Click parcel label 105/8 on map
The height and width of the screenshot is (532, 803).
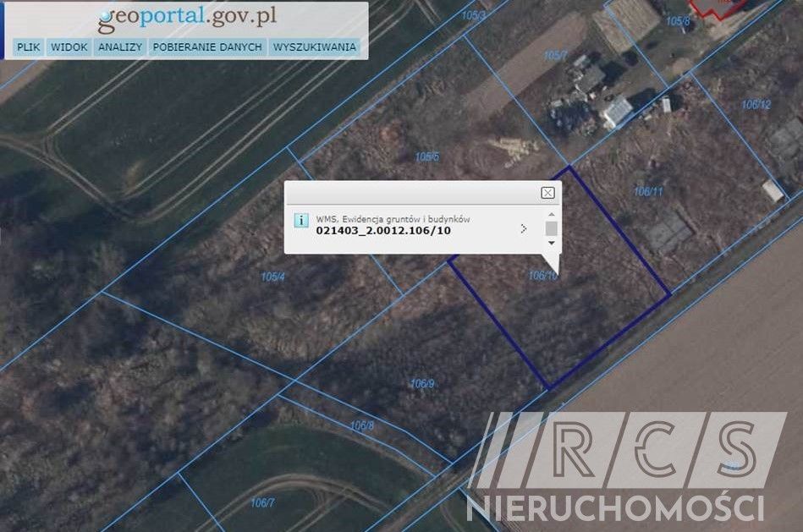point(678,21)
